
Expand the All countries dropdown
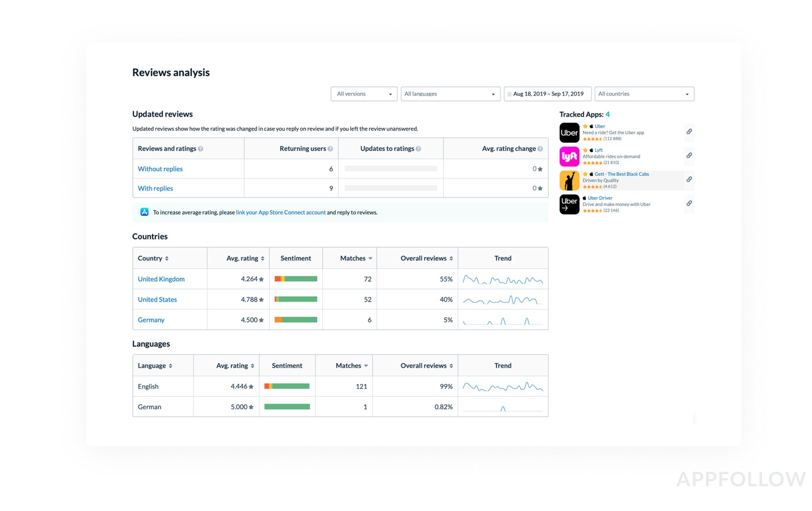(644, 94)
